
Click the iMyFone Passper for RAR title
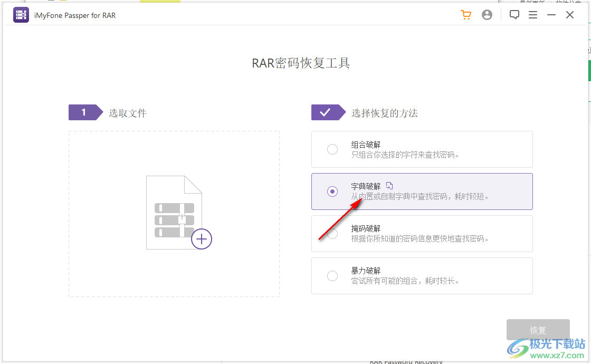74,15
